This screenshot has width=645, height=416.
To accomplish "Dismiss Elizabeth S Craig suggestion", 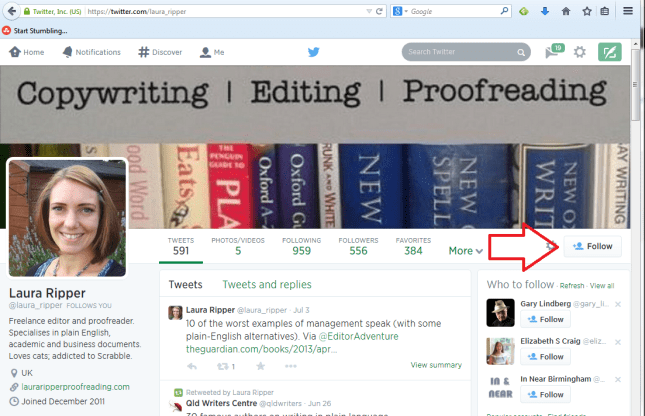I will [x=618, y=342].
